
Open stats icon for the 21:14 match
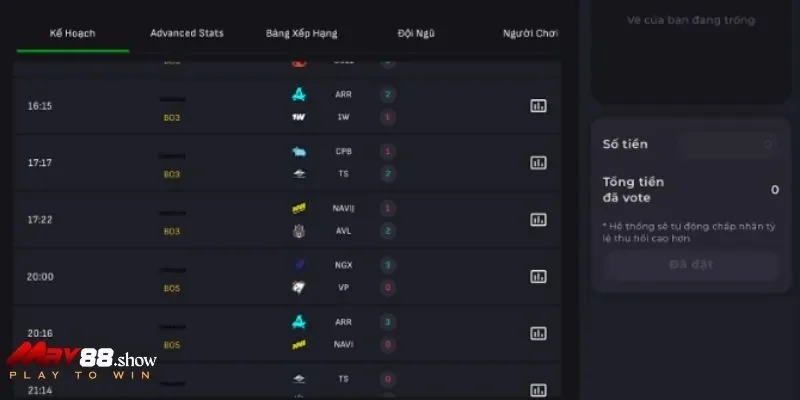tap(538, 390)
